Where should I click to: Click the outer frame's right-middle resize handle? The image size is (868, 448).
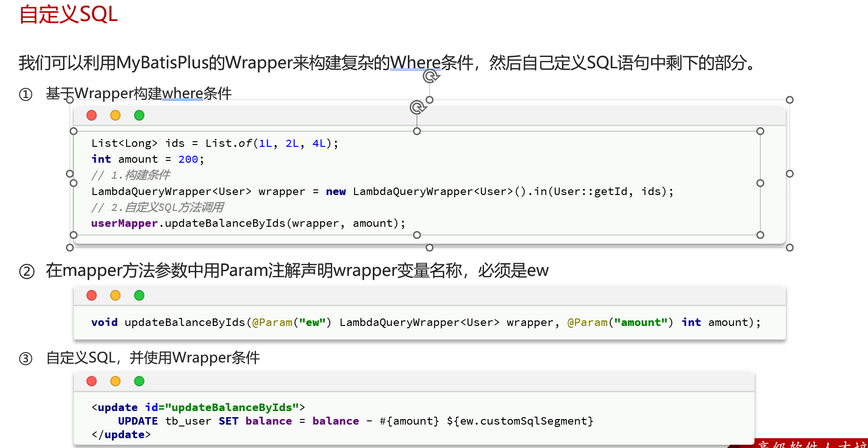[x=790, y=173]
